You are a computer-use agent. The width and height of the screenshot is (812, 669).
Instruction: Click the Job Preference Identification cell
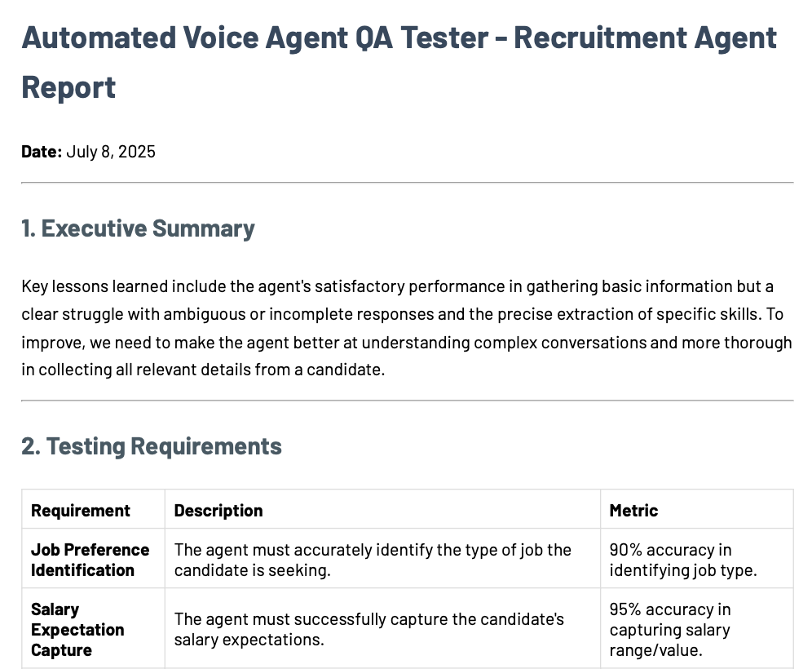tap(93, 559)
